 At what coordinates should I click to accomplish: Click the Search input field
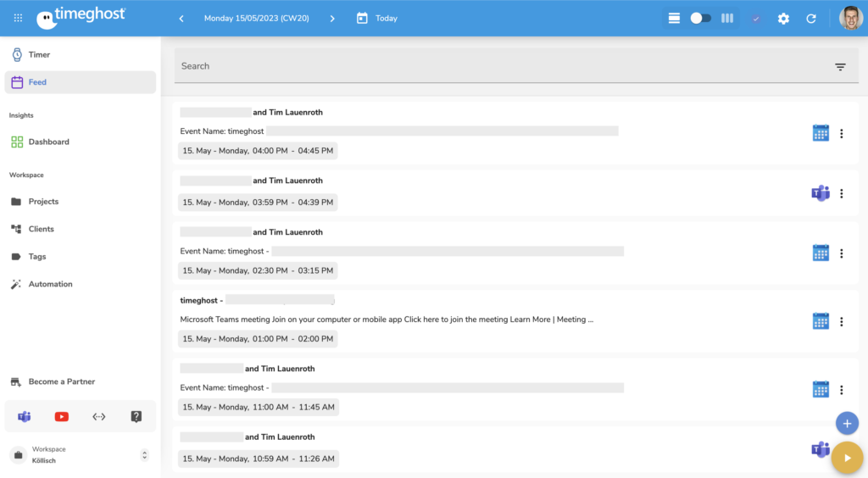pyautogui.click(x=492, y=66)
